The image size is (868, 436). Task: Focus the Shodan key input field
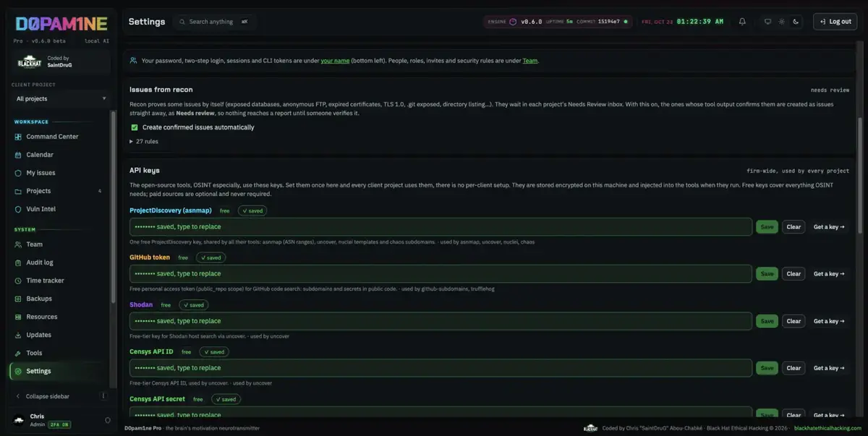(x=441, y=321)
